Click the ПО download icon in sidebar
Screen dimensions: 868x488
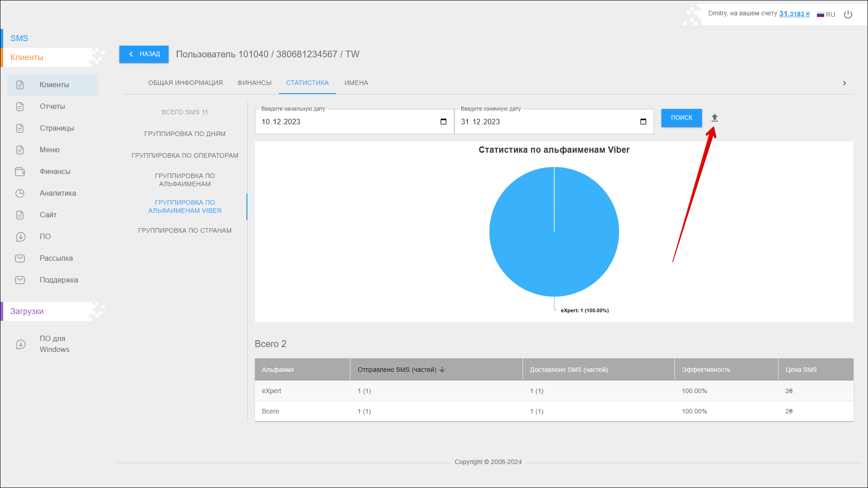pyautogui.click(x=20, y=237)
